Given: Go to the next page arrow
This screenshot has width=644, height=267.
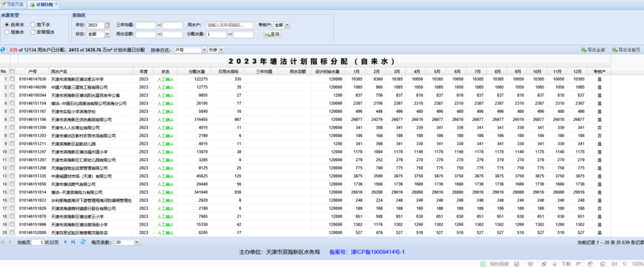Looking at the screenshot, I should click(x=66, y=243).
